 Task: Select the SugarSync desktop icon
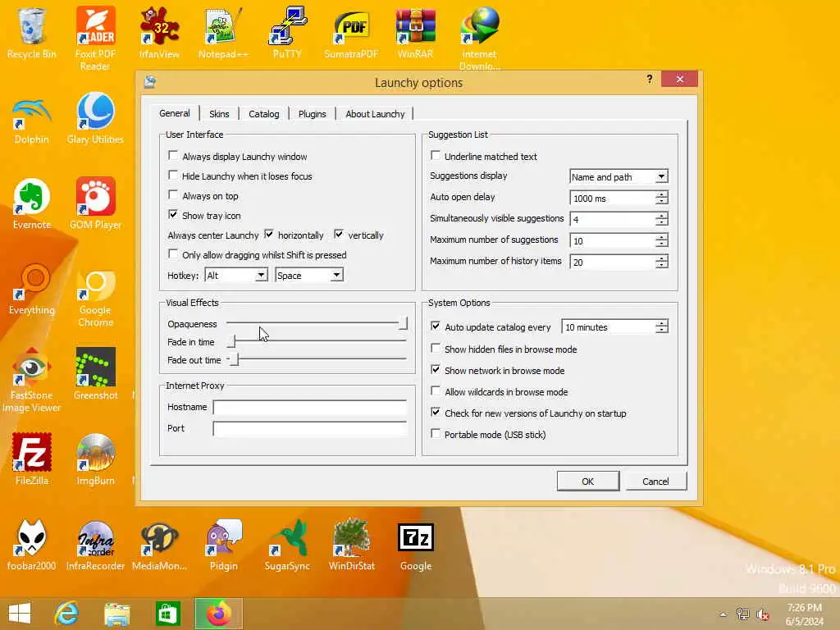[x=287, y=545]
